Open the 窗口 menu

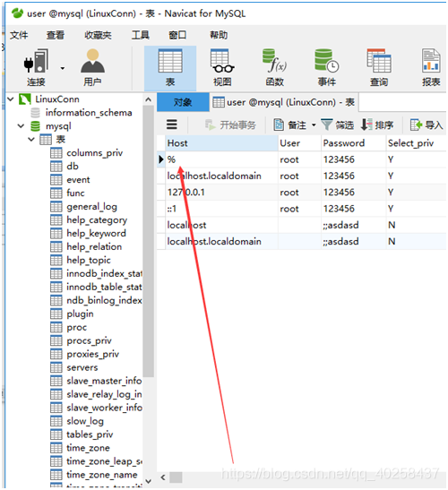point(177,35)
